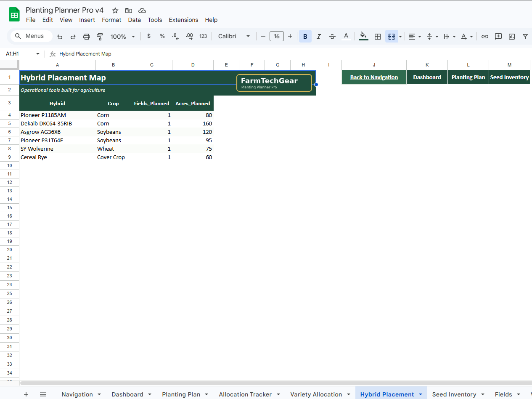Create a filter using the toolbar icon
This screenshot has height=399, width=532.
(x=525, y=36)
